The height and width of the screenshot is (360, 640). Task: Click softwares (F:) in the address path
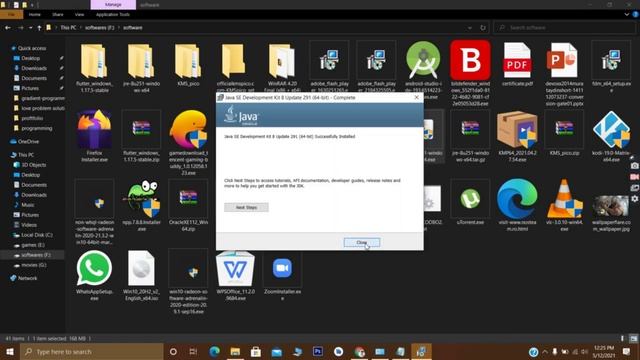100,28
